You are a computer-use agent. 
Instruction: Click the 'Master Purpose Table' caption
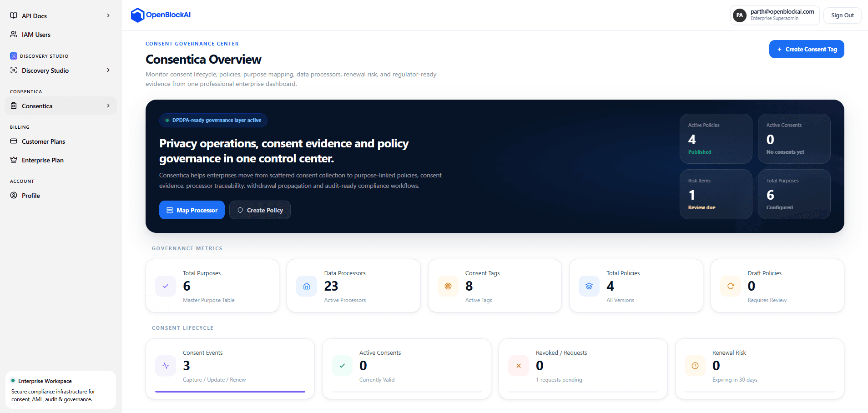pyautogui.click(x=209, y=300)
